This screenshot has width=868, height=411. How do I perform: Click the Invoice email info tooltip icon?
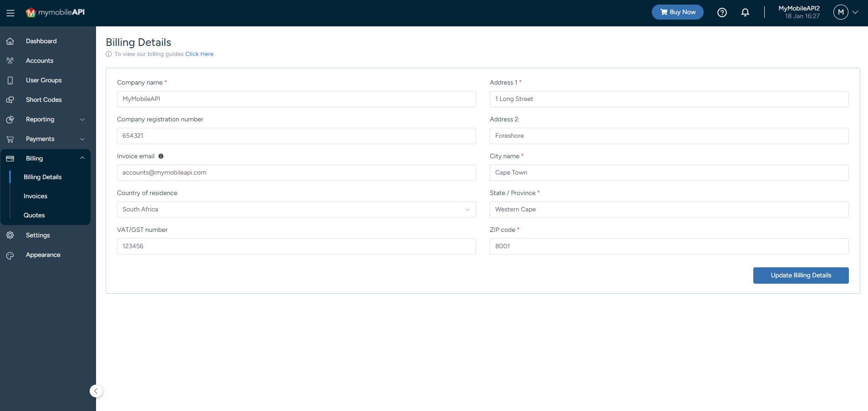[161, 156]
